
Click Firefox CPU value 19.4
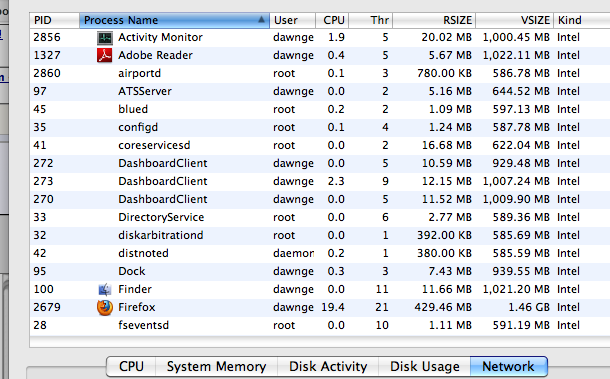point(333,307)
